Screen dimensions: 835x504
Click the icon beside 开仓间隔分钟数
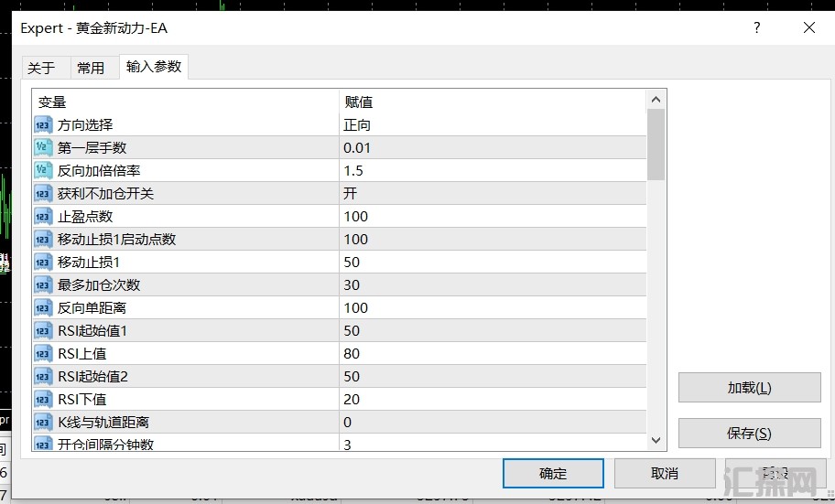tap(43, 444)
